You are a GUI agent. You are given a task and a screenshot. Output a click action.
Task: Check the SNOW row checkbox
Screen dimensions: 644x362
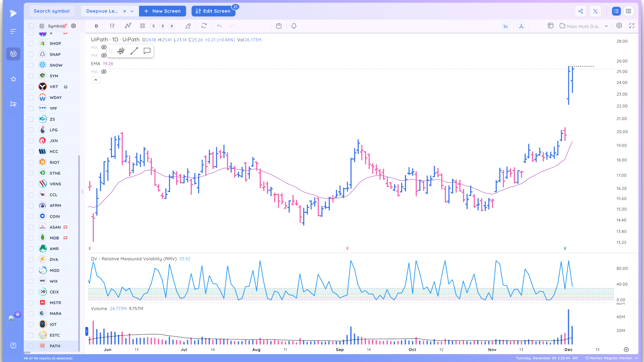(31, 65)
